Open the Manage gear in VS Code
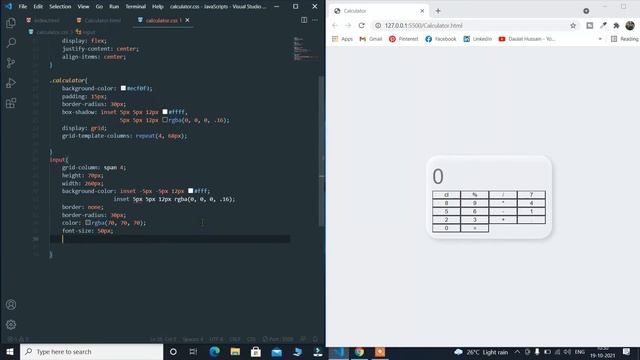The width and height of the screenshot is (640, 360). (11, 324)
